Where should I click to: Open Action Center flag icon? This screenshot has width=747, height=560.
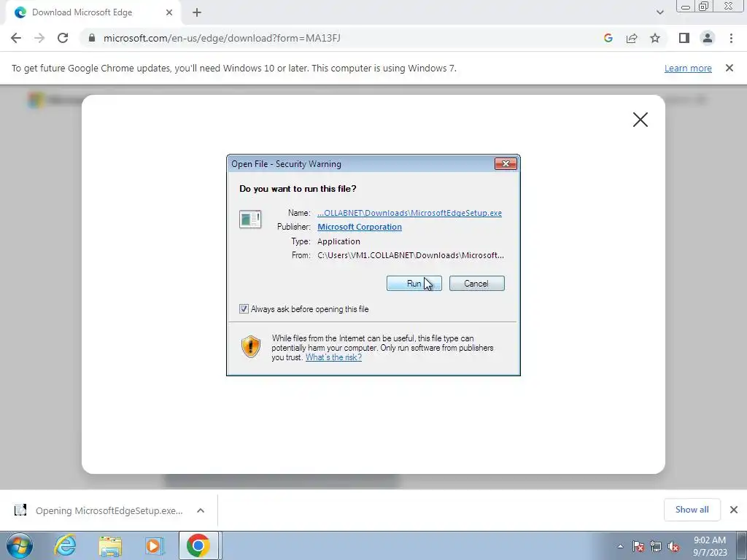pos(638,546)
